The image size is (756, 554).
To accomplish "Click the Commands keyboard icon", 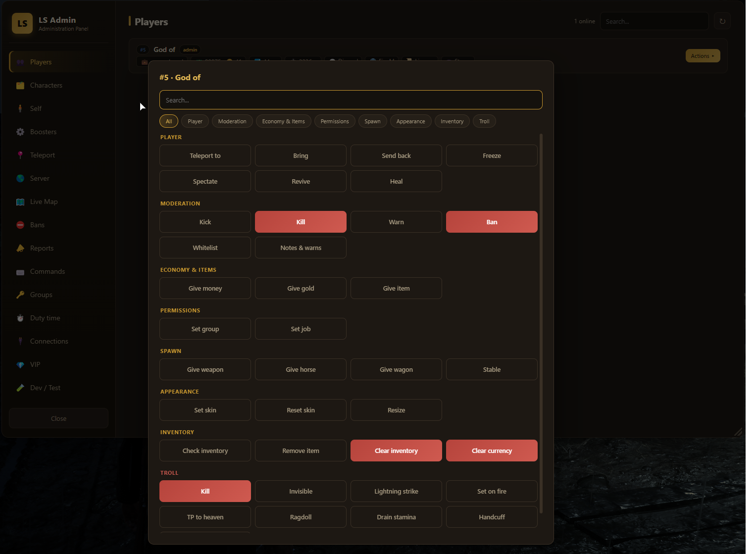I will click(20, 272).
